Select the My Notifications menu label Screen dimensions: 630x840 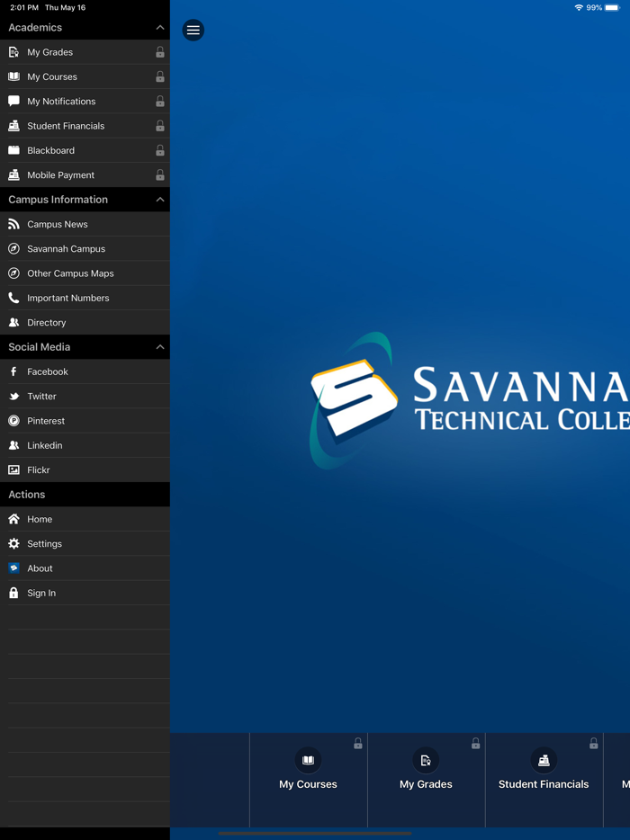point(61,102)
